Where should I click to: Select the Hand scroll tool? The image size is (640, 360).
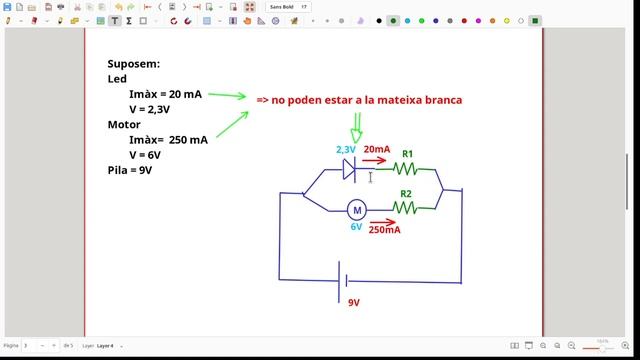pyautogui.click(x=247, y=21)
